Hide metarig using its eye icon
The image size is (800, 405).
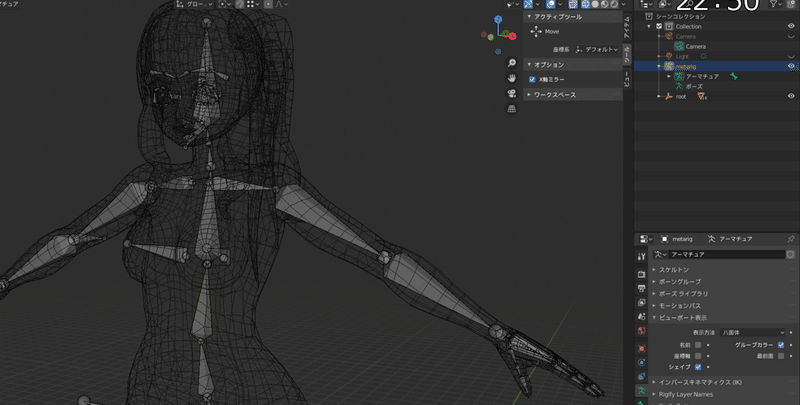(x=791, y=66)
